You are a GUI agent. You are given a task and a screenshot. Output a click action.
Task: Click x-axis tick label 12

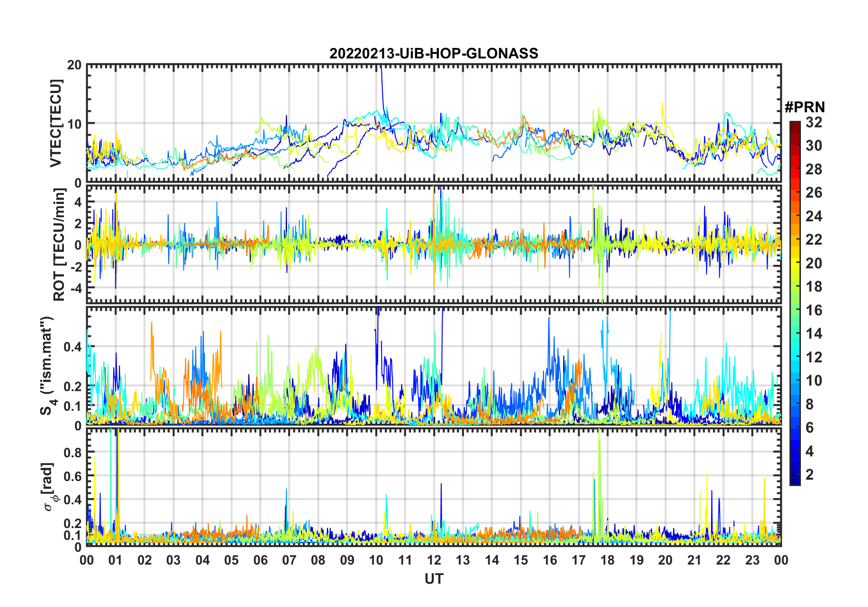pyautogui.click(x=434, y=560)
